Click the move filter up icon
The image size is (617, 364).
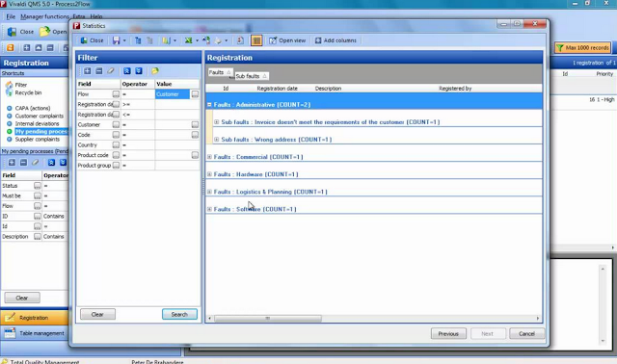click(x=126, y=71)
